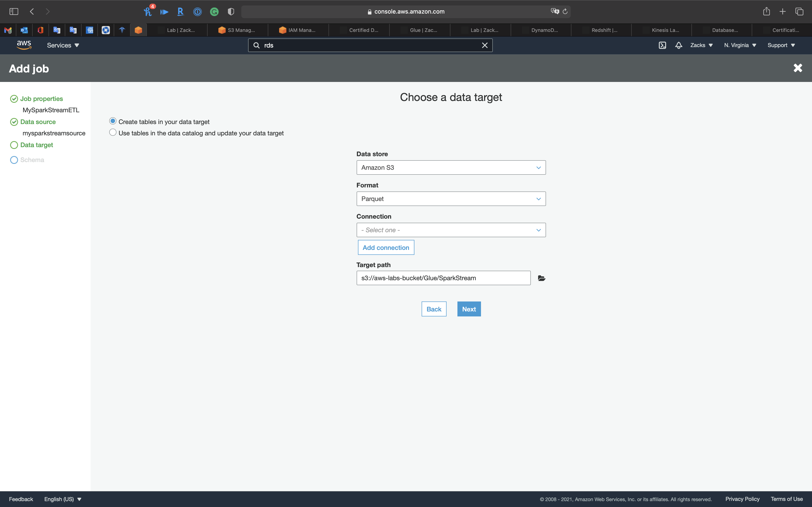
Task: Click the Target path input field
Action: (443, 278)
